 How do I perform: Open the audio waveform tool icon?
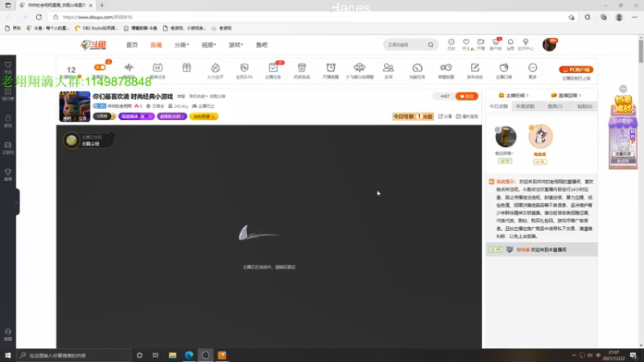[129, 68]
